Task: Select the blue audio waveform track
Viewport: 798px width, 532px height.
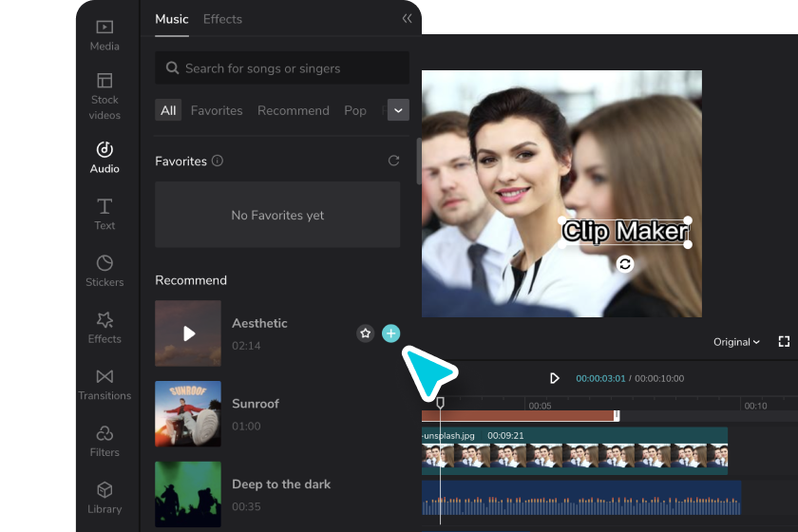Action: tap(581, 498)
